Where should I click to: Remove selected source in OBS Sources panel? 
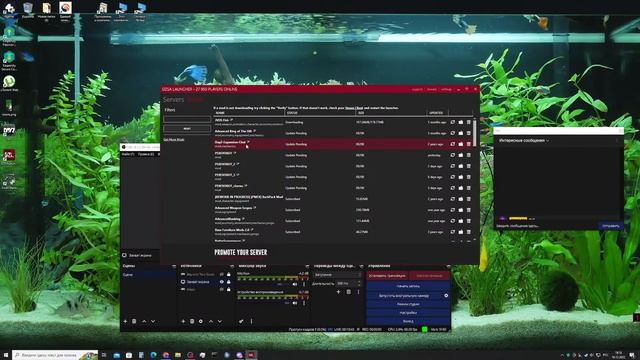coord(192,321)
